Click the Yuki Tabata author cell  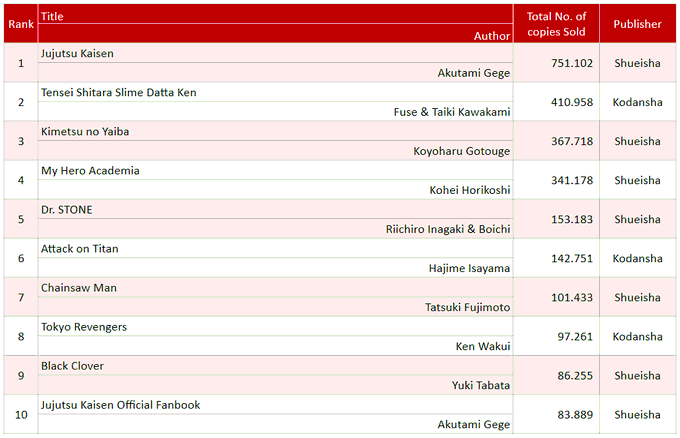(x=275, y=385)
